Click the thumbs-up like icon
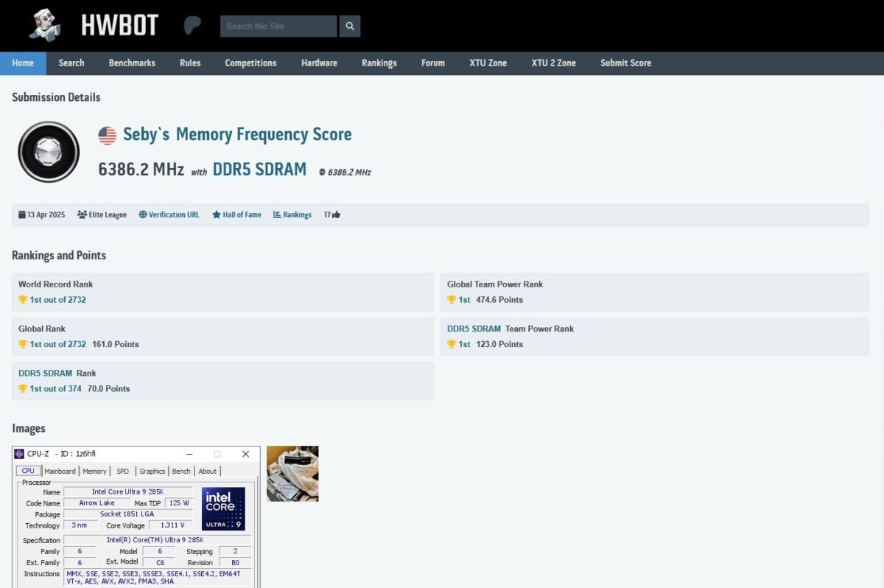 (336, 215)
